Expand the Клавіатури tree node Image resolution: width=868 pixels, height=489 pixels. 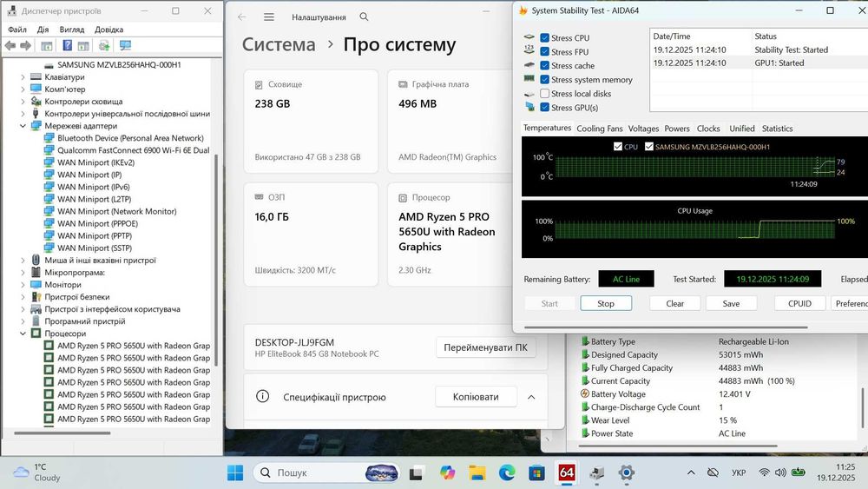pos(23,77)
